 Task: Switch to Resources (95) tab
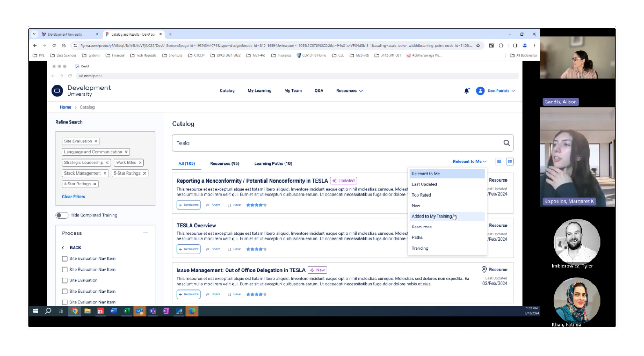click(x=224, y=164)
